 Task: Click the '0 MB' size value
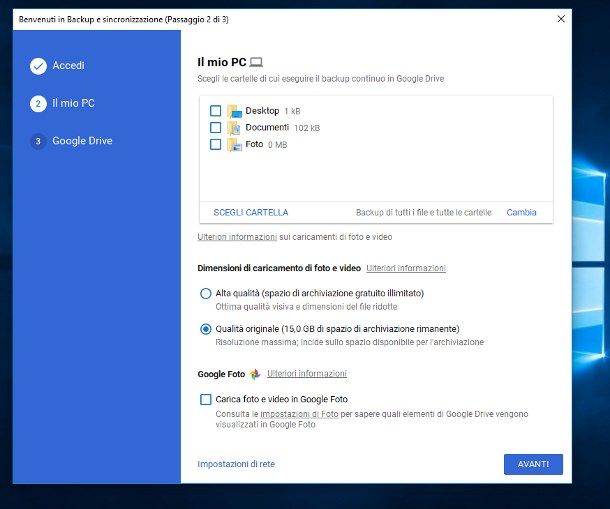(277, 145)
